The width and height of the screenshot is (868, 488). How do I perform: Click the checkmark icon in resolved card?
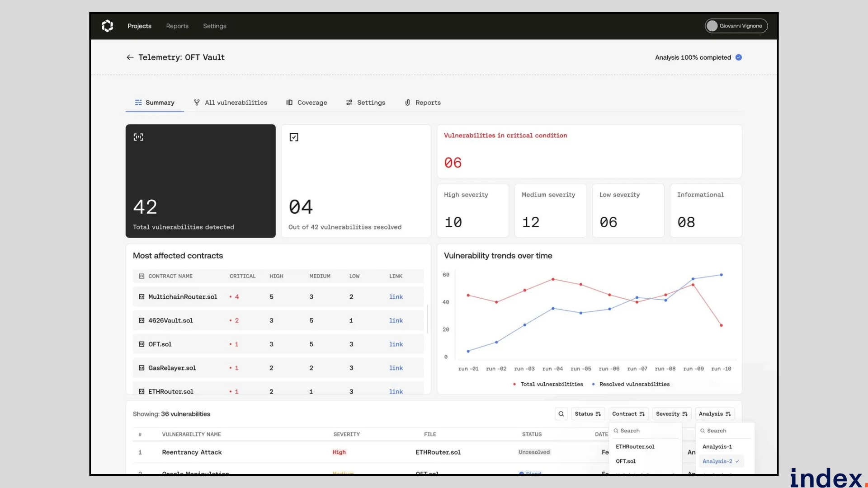[x=294, y=137]
